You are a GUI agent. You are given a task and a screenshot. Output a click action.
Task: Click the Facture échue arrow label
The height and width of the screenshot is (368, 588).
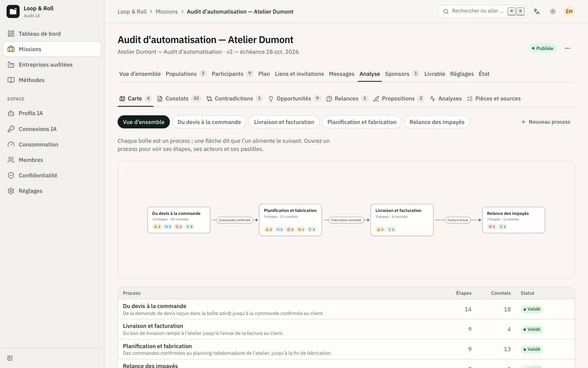point(458,220)
